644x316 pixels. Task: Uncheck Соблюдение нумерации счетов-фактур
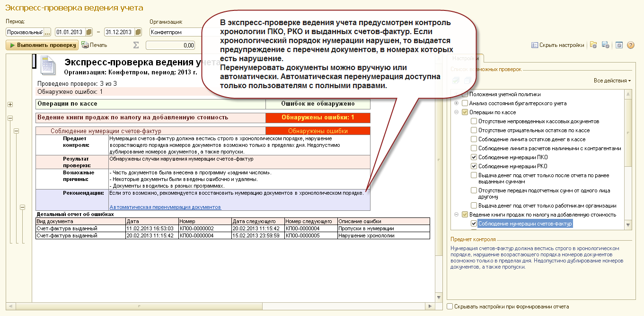(x=474, y=224)
